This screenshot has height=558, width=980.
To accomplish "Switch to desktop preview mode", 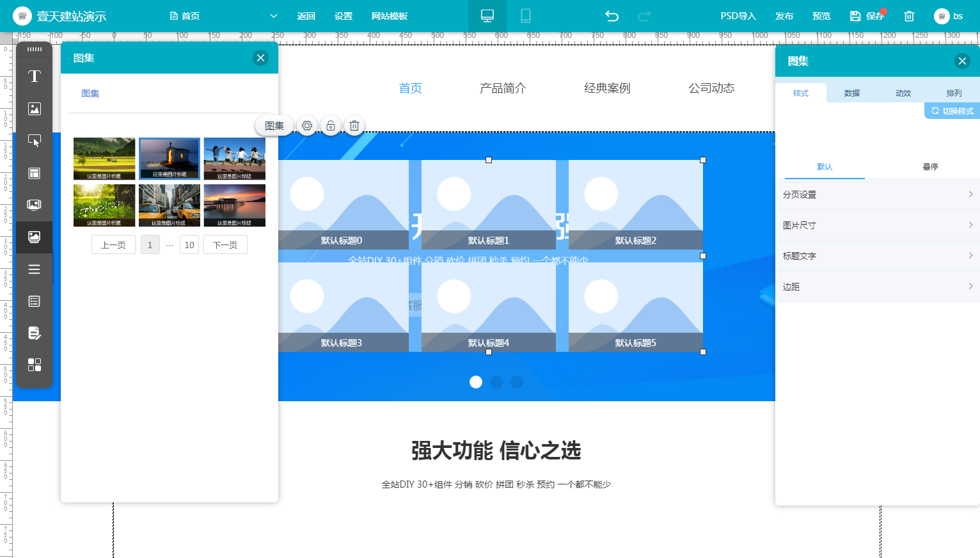I will click(x=487, y=16).
